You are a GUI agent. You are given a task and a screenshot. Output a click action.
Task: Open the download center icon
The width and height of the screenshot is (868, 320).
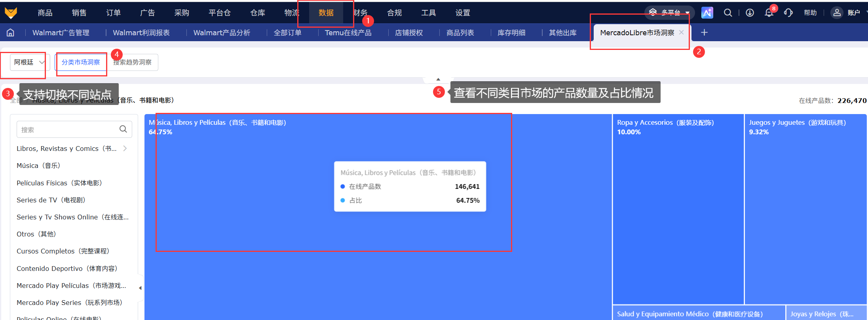click(750, 13)
